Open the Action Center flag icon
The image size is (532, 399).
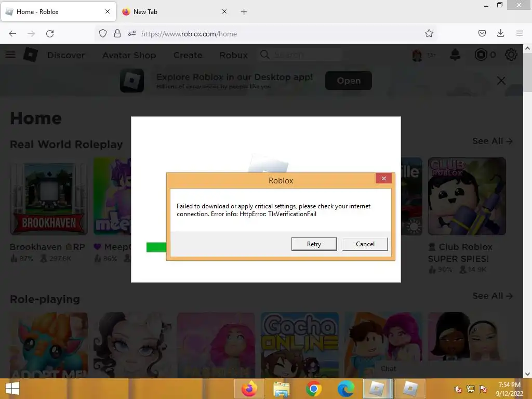pyautogui.click(x=483, y=389)
